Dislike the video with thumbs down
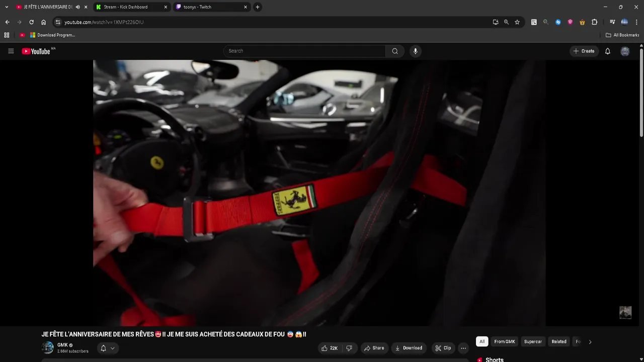This screenshot has height=362, width=644. pos(349,348)
